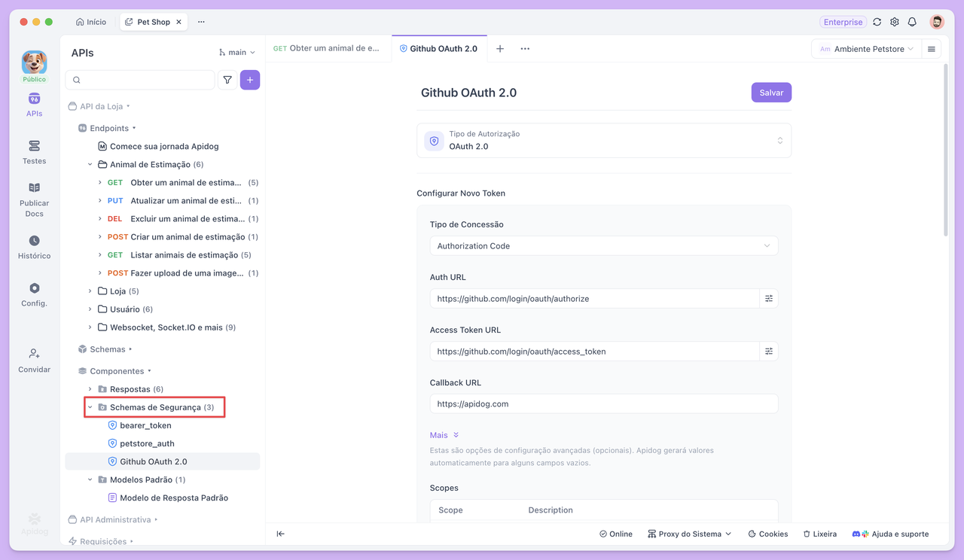Expand the Usuário folder
Image resolution: width=964 pixels, height=560 pixels.
click(90, 309)
